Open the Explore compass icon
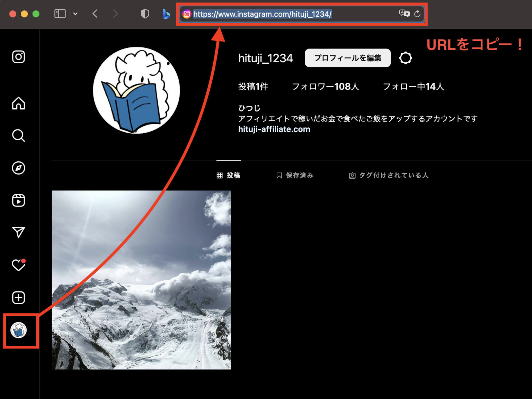Viewport: 532px width, 399px height. [18, 168]
